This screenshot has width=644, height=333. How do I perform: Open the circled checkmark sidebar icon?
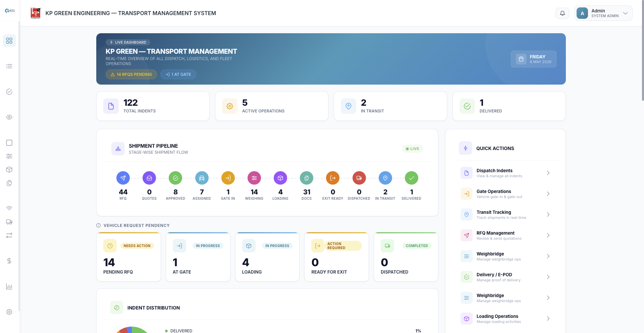tap(9, 92)
